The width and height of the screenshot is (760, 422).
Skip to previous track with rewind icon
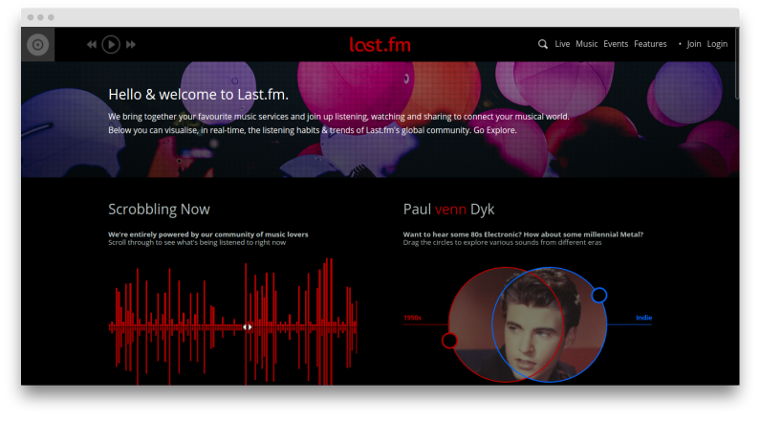point(92,45)
